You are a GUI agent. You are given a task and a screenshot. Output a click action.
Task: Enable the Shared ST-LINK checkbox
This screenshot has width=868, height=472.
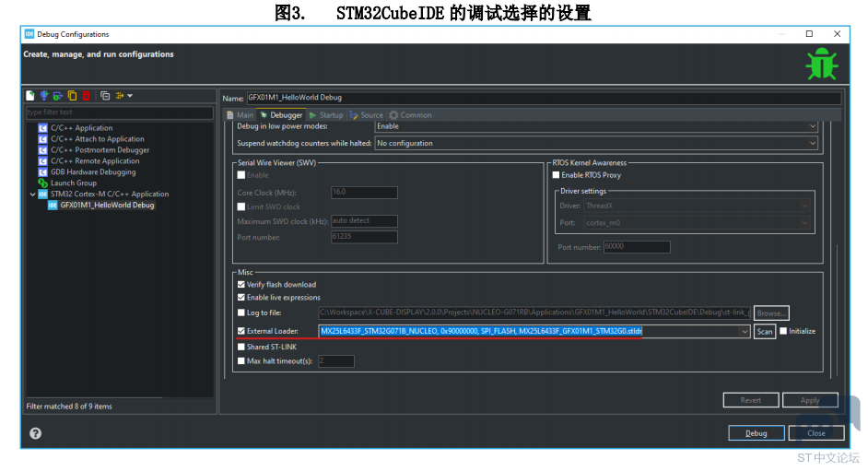pyautogui.click(x=241, y=347)
